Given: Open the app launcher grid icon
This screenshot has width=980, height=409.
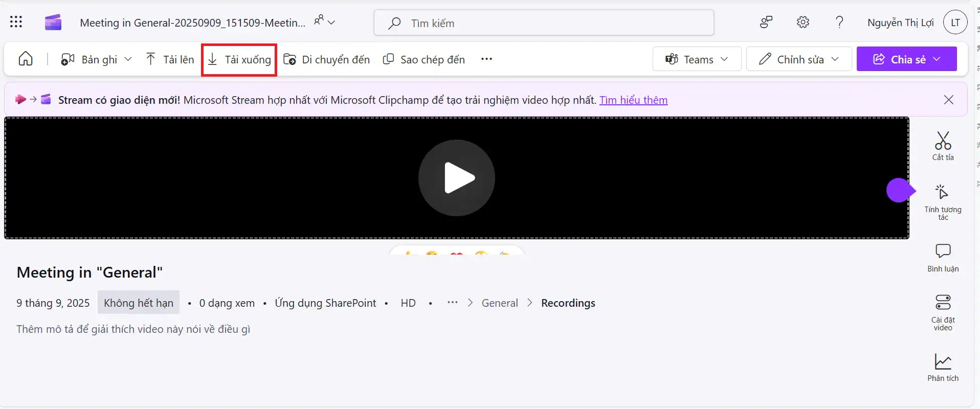Looking at the screenshot, I should 16,22.
